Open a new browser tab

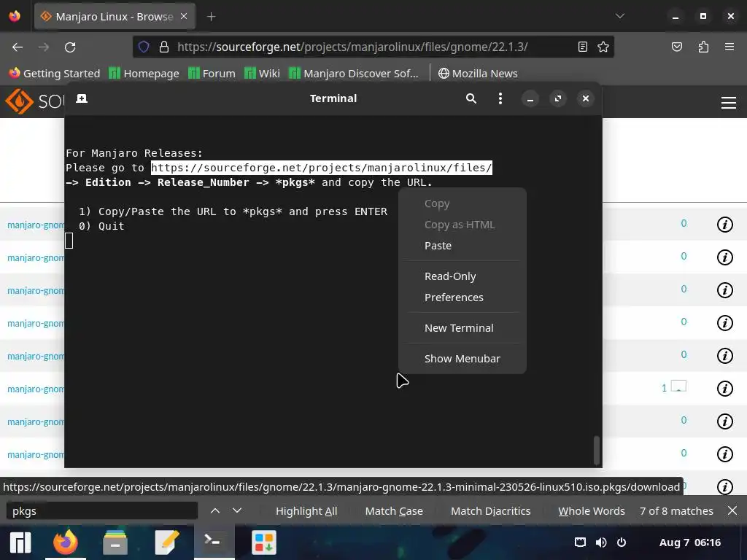(211, 17)
